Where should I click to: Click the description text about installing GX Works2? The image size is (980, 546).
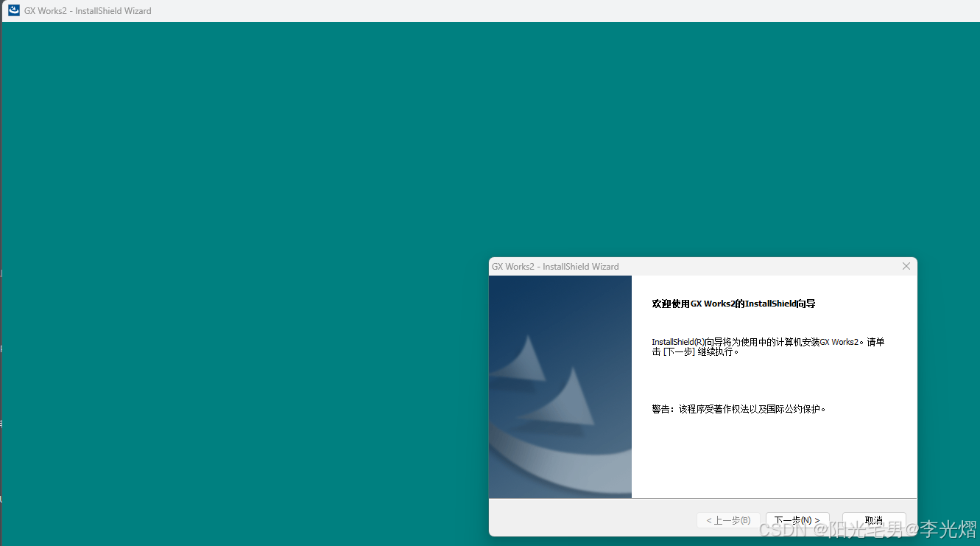(768, 347)
